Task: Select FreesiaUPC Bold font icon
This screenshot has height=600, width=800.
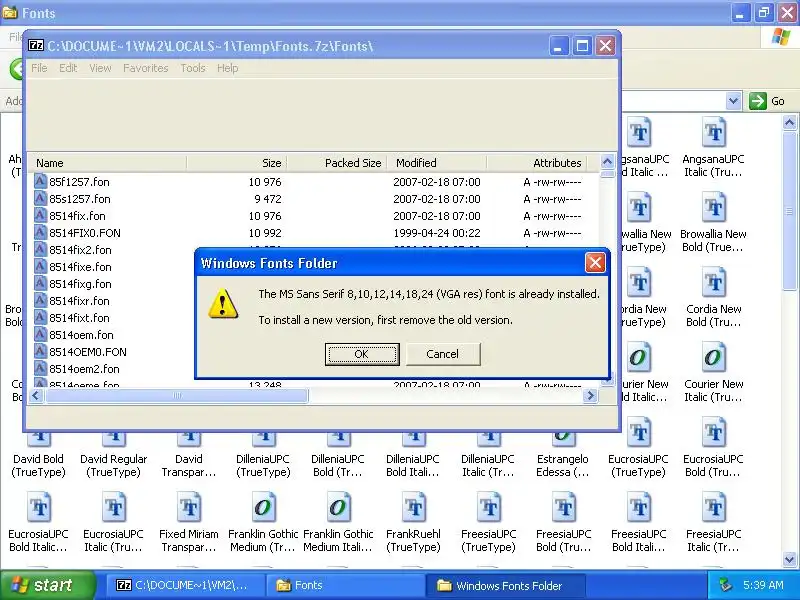Action: 564,507
